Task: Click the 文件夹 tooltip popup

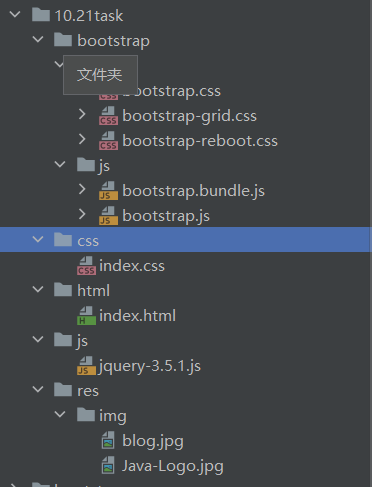Action: tap(100, 75)
